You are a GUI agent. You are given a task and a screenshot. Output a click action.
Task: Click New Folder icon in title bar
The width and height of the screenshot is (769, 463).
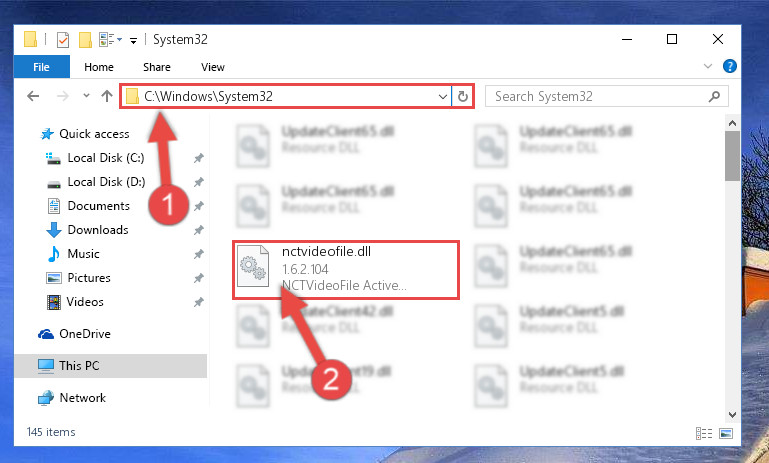[x=85, y=39]
